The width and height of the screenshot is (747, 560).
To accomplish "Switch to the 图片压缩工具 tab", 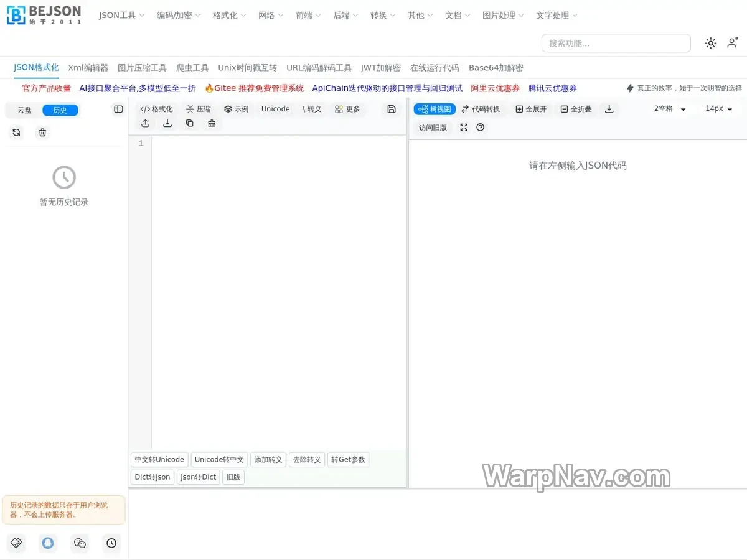I will click(142, 68).
